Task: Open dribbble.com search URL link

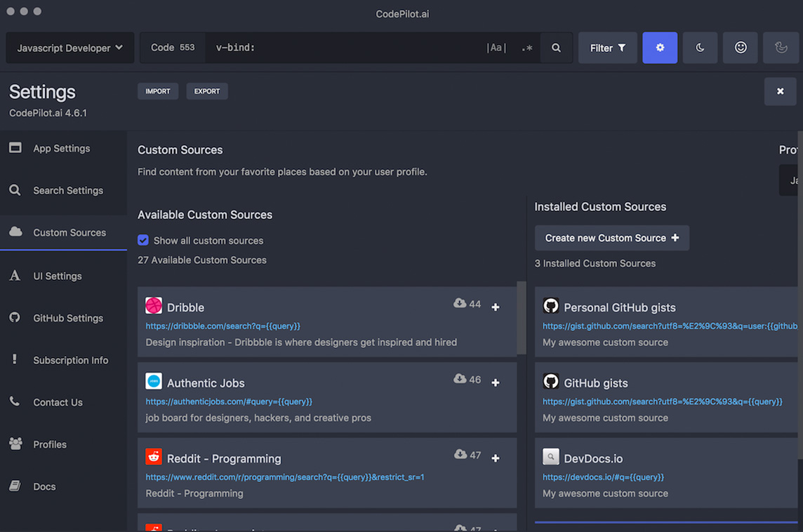Action: [223, 326]
